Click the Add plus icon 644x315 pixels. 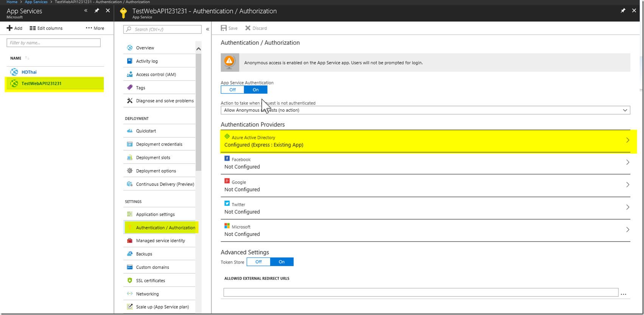coord(10,28)
